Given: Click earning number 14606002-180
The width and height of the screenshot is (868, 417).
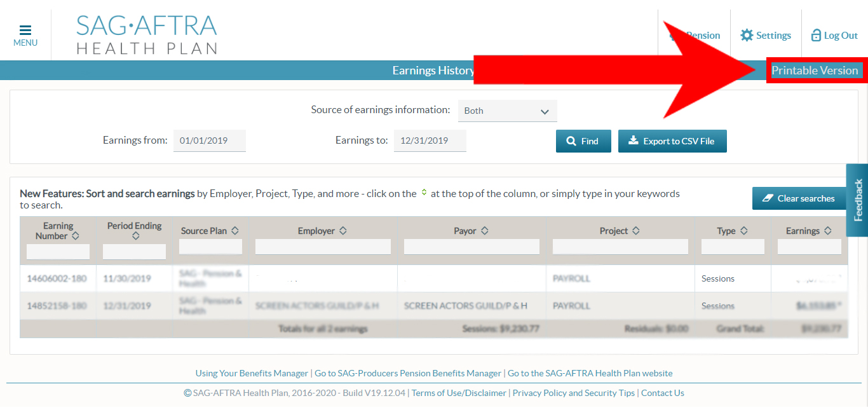Looking at the screenshot, I should click(x=57, y=278).
